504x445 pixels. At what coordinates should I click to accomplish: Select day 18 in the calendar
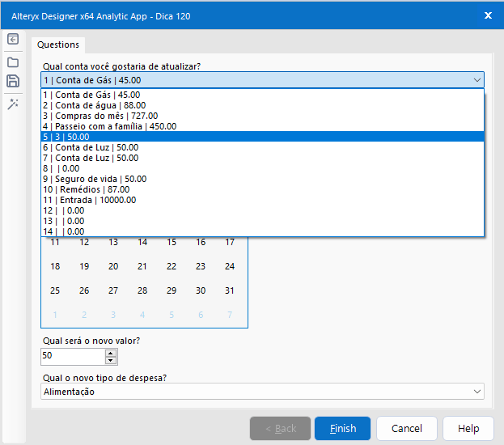click(55, 266)
